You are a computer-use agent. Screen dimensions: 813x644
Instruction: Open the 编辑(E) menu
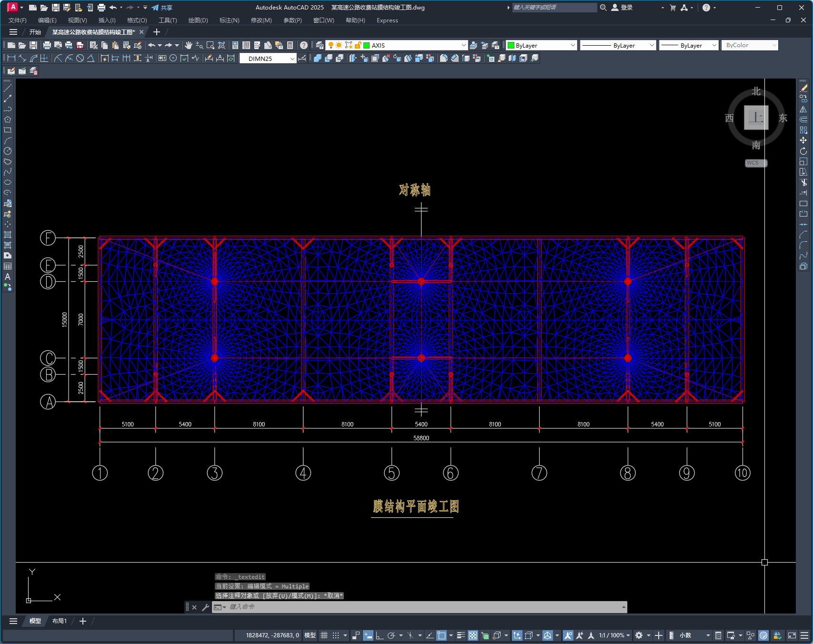coord(47,20)
